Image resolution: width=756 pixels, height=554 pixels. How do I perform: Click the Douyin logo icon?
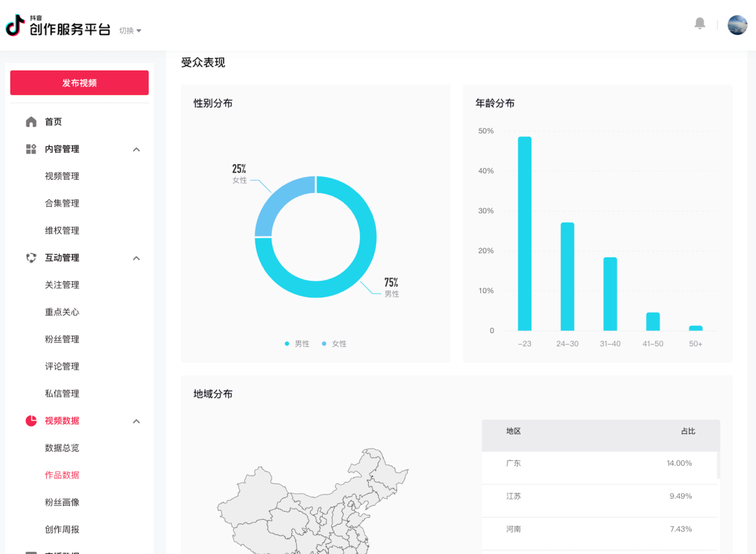15,26
